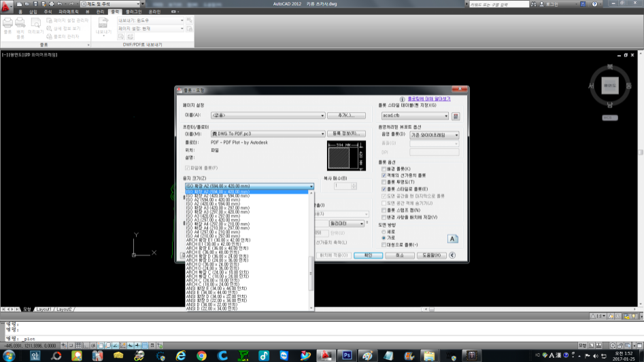Click the Add page setup button

tap(346, 115)
